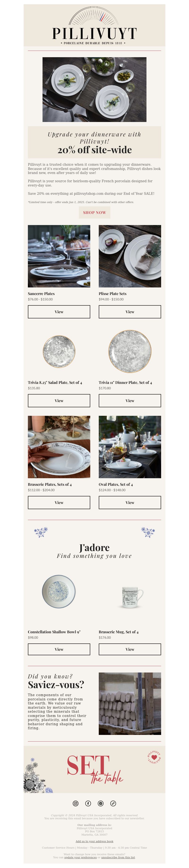View the Brasserie Mug set
This screenshot has height=868, width=189.
(x=130, y=649)
